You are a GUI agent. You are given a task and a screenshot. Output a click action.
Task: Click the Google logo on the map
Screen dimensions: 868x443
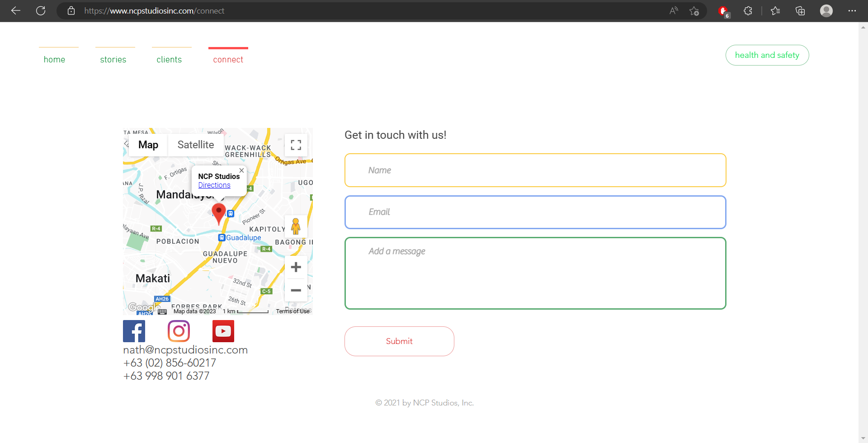point(144,307)
